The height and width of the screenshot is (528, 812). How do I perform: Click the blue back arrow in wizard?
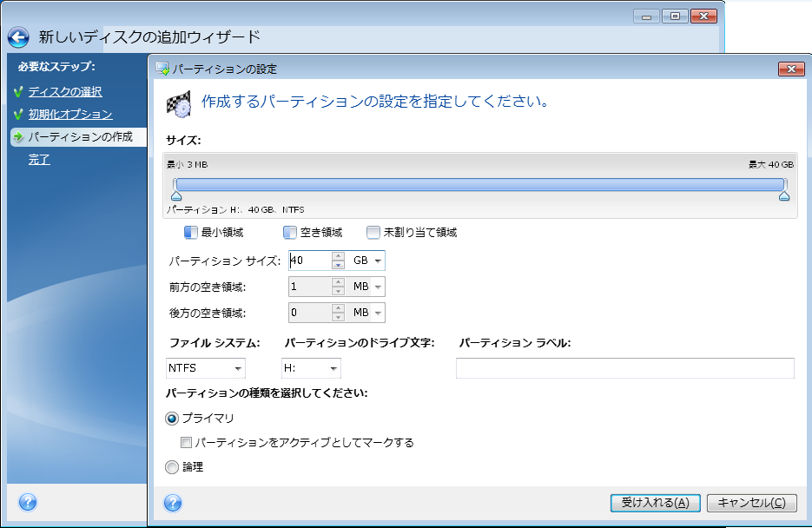[18, 38]
